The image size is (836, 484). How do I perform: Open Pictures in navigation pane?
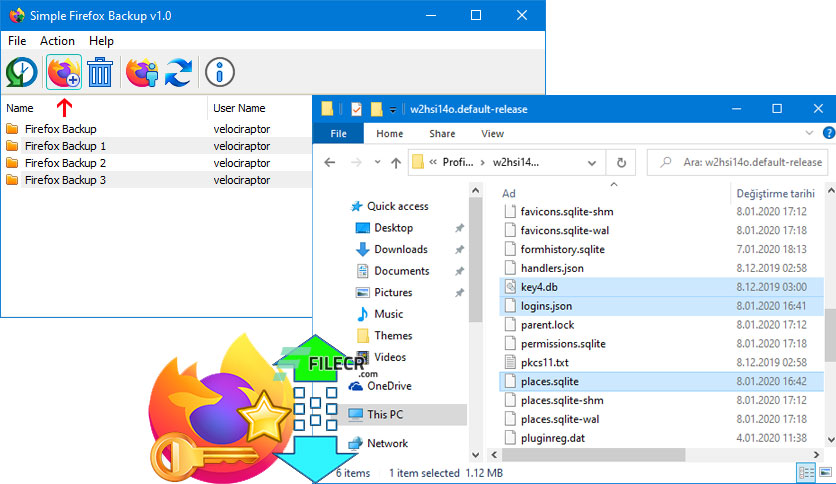[393, 293]
